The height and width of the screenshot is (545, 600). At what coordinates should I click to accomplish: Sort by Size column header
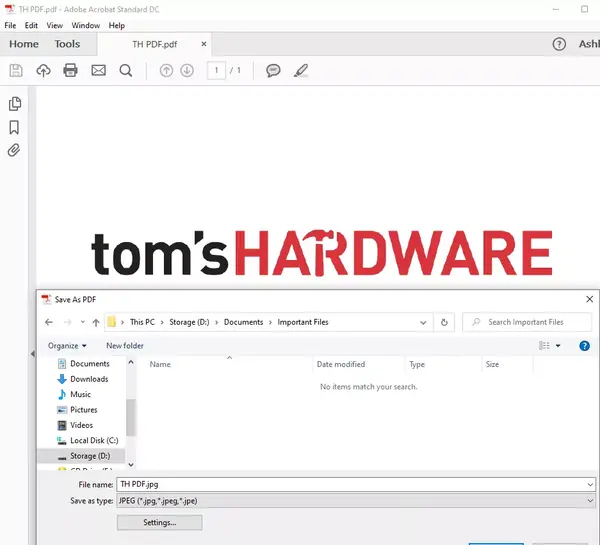(x=492, y=364)
